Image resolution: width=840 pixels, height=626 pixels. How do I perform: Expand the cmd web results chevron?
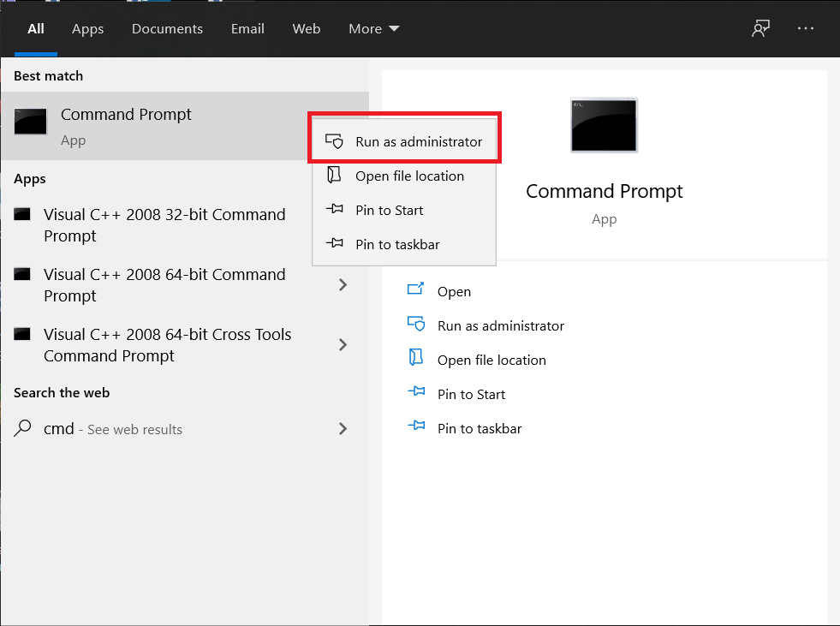point(343,428)
